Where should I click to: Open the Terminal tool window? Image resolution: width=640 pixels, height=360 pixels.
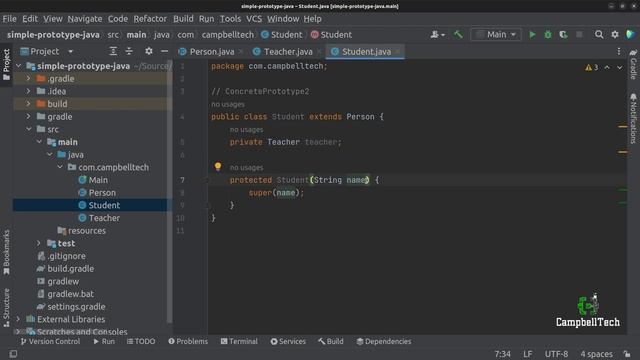click(239, 341)
